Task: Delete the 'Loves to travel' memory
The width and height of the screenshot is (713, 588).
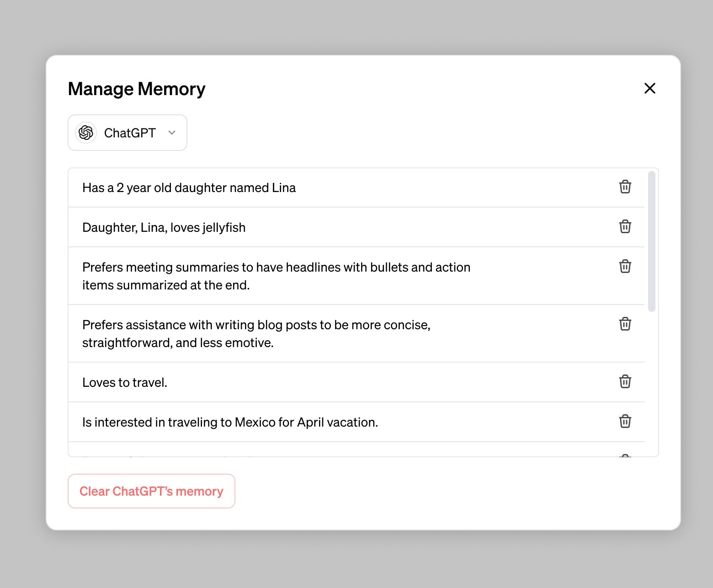Action: (x=625, y=382)
